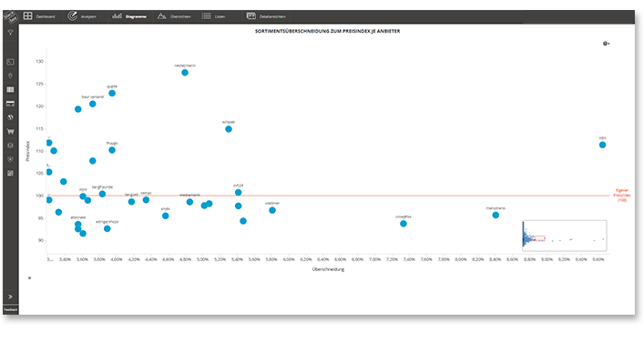
Task: Open the Listen tab
Action: click(x=213, y=16)
